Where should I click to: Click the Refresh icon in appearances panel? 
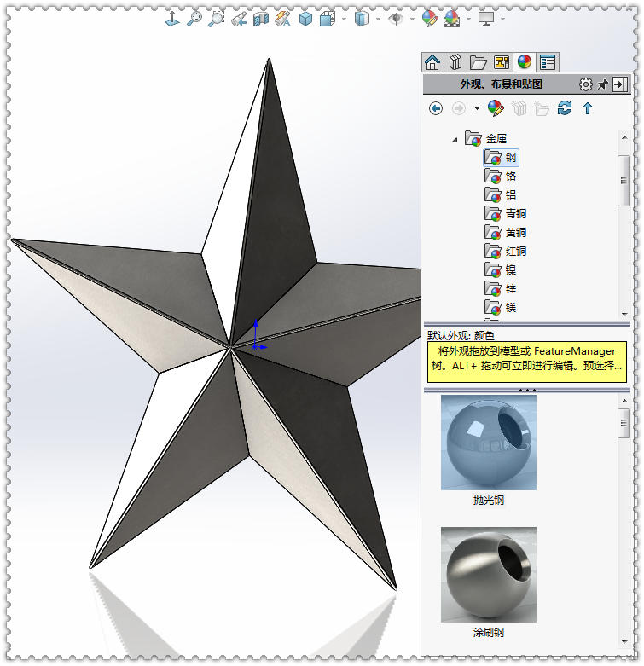565,108
